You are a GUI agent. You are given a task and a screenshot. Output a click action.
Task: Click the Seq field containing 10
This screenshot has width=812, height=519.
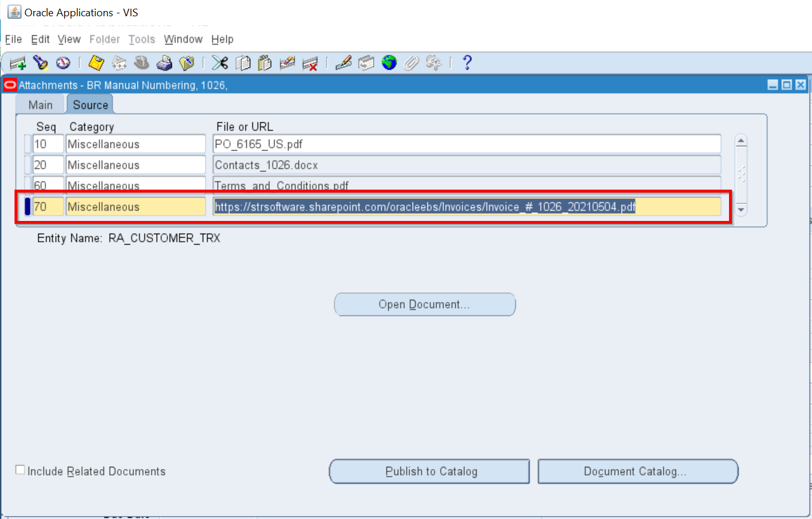[48, 144]
